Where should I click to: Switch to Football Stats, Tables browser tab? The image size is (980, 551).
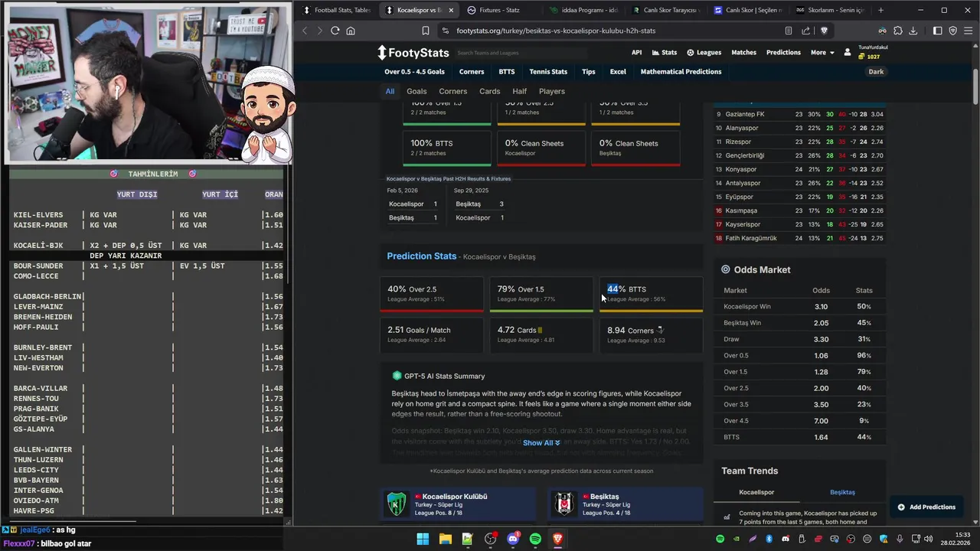pyautogui.click(x=335, y=10)
